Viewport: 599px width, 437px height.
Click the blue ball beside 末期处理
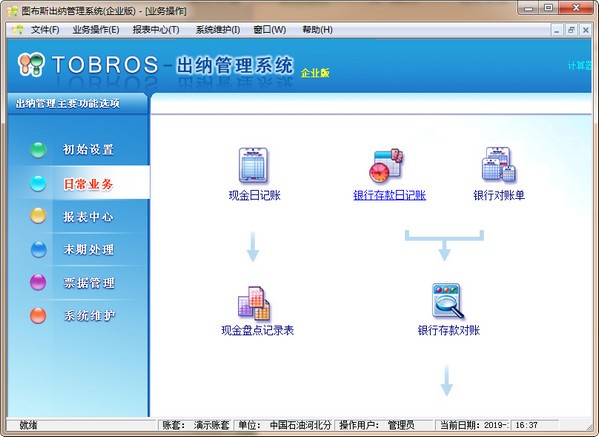pyautogui.click(x=38, y=249)
